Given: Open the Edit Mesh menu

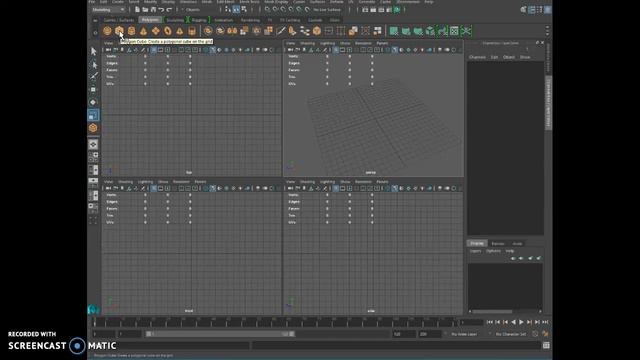Looking at the screenshot, I should 225,2.
